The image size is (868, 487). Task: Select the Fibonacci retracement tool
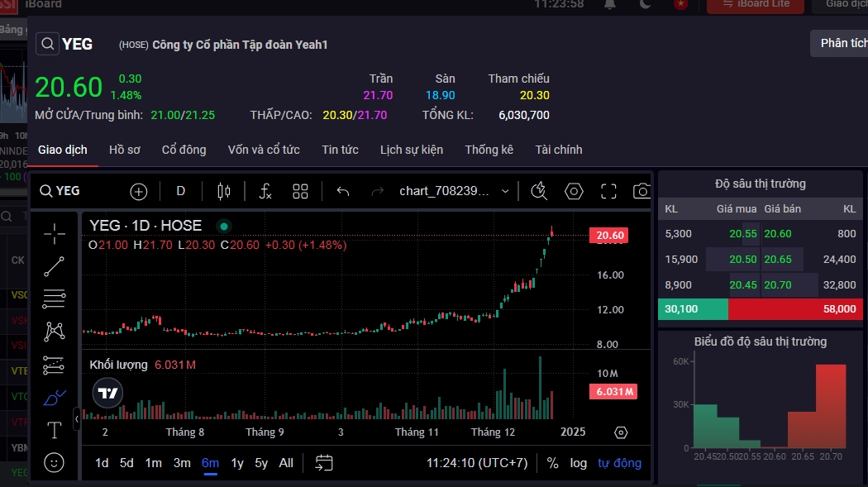point(55,298)
